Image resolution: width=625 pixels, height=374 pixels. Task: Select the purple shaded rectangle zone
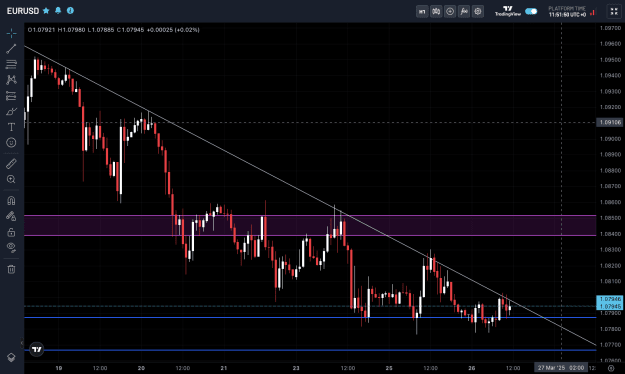click(x=310, y=225)
